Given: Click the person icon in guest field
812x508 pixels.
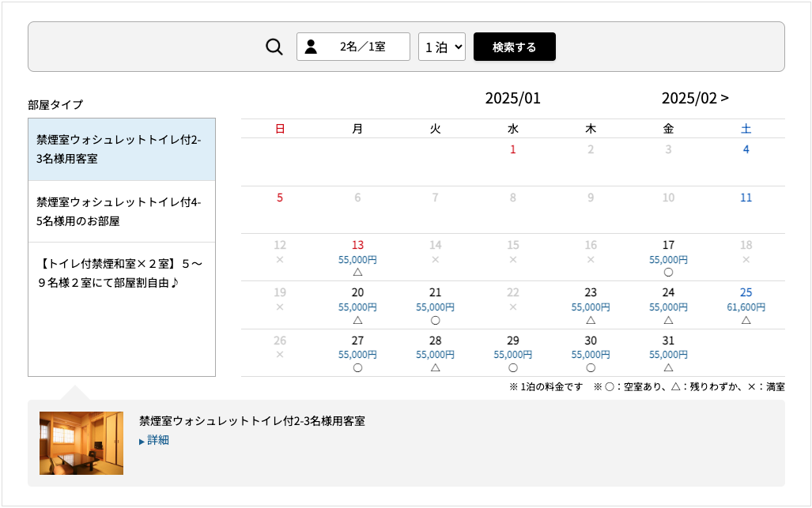Looking at the screenshot, I should tap(311, 47).
